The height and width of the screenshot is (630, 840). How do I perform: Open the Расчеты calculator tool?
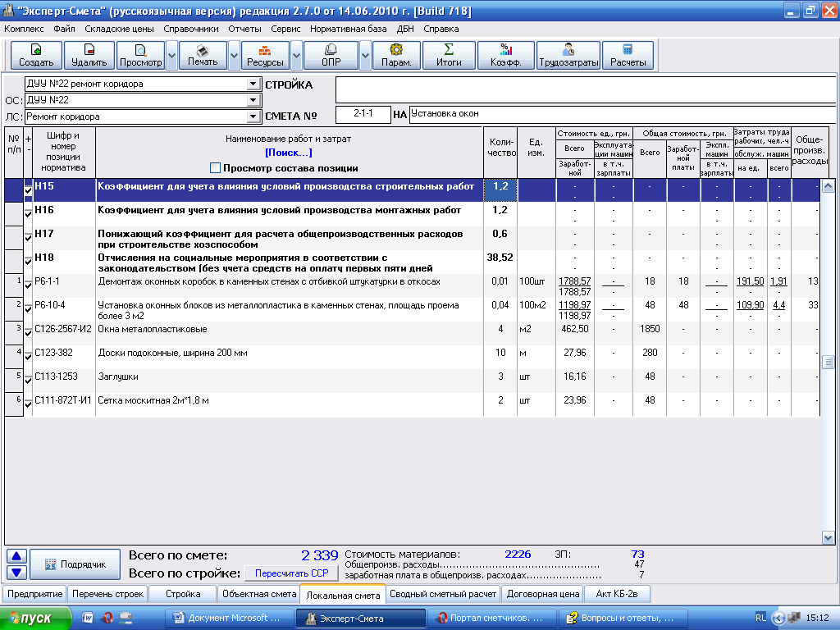tap(628, 49)
